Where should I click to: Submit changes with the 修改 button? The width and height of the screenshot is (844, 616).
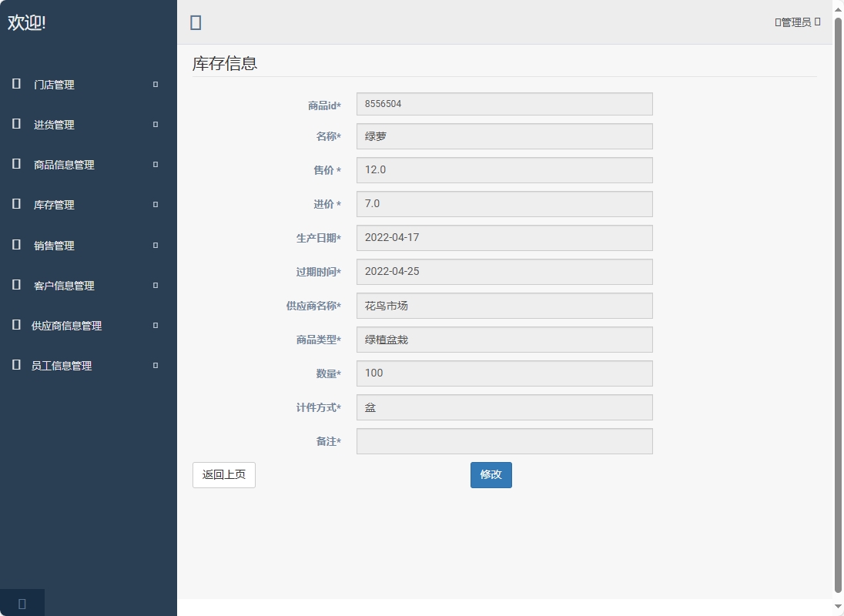pos(491,475)
